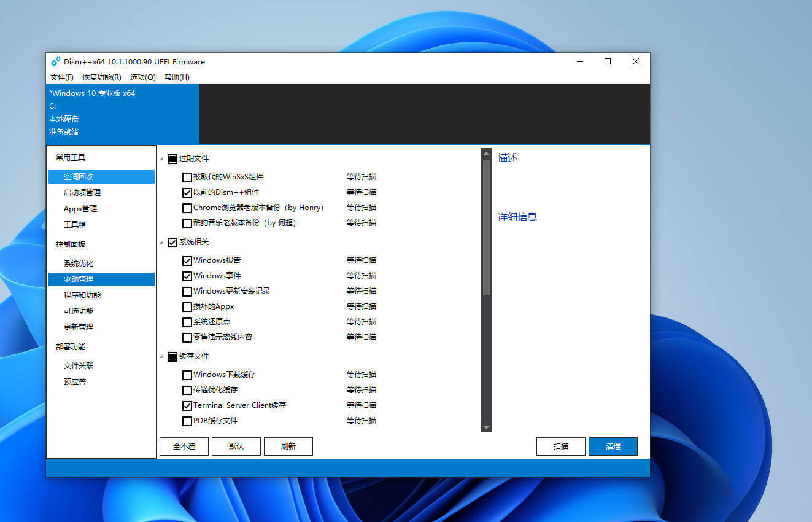Screen dimensions: 812x522
Task: Uncheck the Windows报告 checkbox
Action: [187, 261]
